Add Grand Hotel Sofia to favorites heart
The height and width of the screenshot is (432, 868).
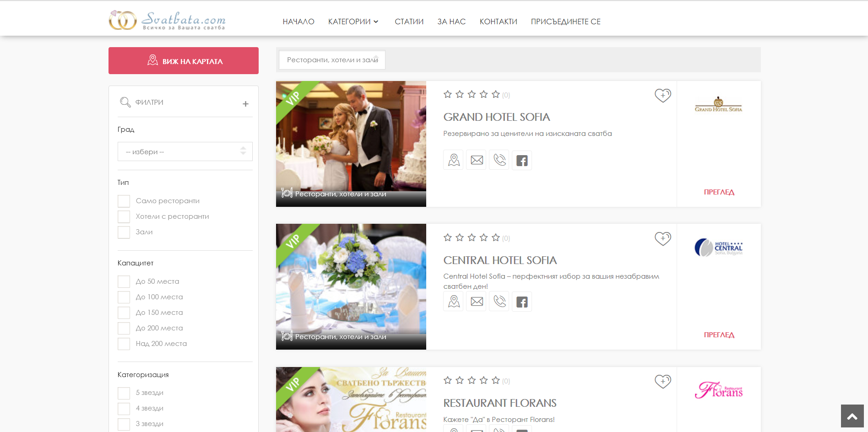tap(662, 95)
